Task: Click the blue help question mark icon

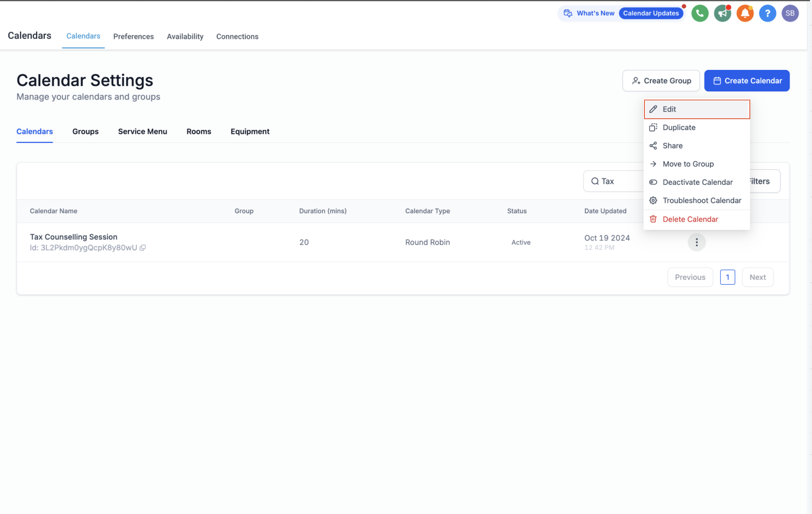Action: click(x=767, y=13)
